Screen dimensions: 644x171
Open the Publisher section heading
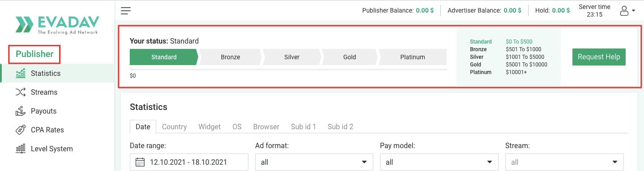pos(34,54)
